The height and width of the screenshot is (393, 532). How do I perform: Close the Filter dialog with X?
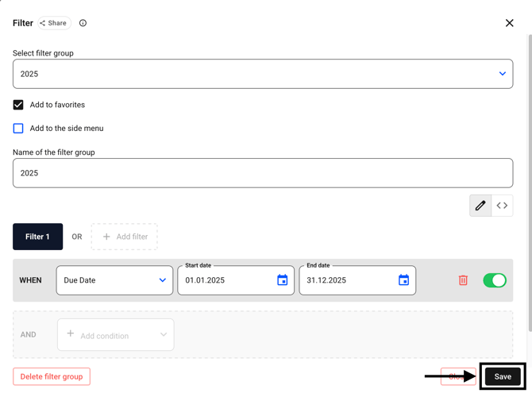click(509, 23)
